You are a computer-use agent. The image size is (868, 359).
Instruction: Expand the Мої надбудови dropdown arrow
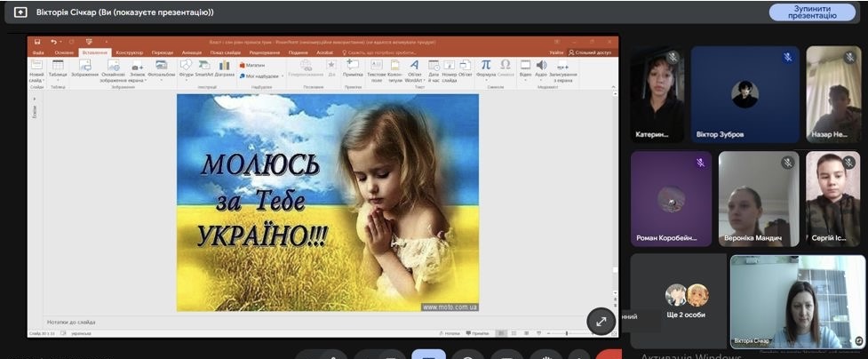[x=283, y=76]
